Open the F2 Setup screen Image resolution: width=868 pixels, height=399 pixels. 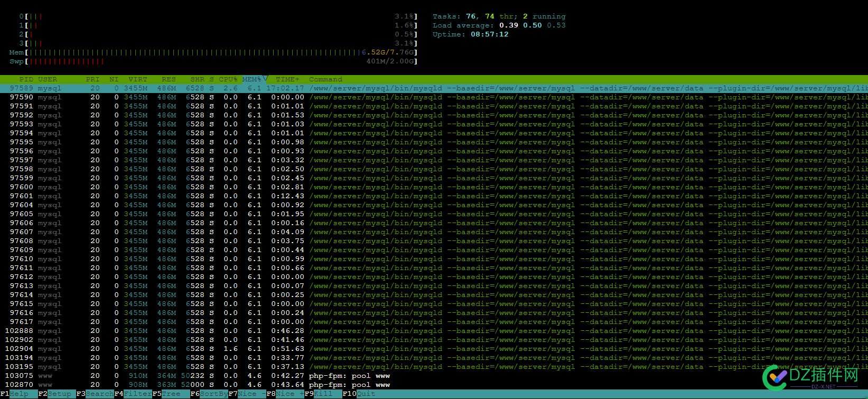click(57, 394)
